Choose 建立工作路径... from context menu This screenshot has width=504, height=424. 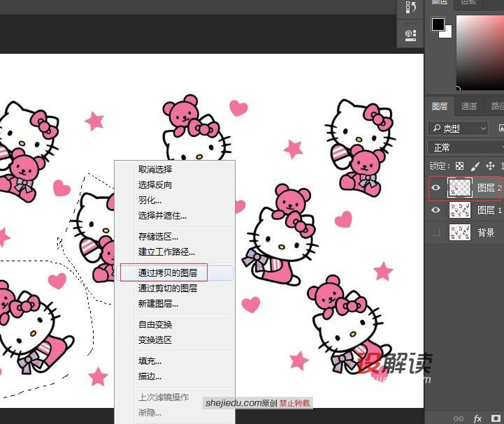pyautogui.click(x=166, y=252)
